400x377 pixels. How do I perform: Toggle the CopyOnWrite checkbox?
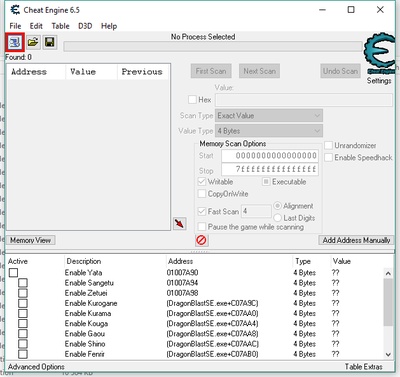[202, 194]
